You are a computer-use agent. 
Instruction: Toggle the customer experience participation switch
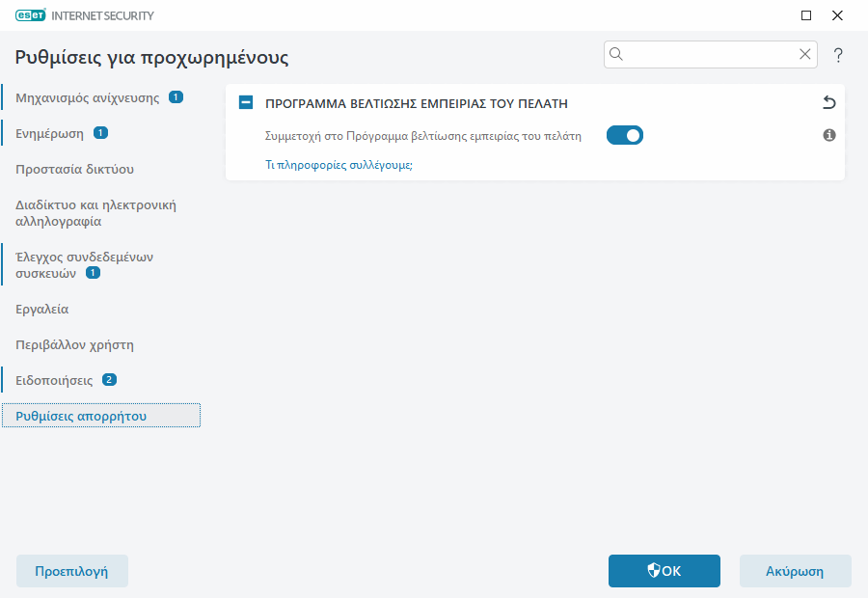(624, 135)
